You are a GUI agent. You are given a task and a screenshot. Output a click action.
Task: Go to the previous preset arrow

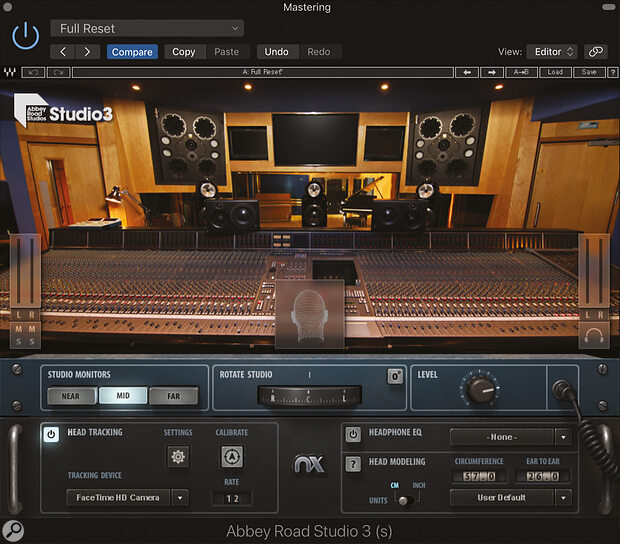coord(62,52)
